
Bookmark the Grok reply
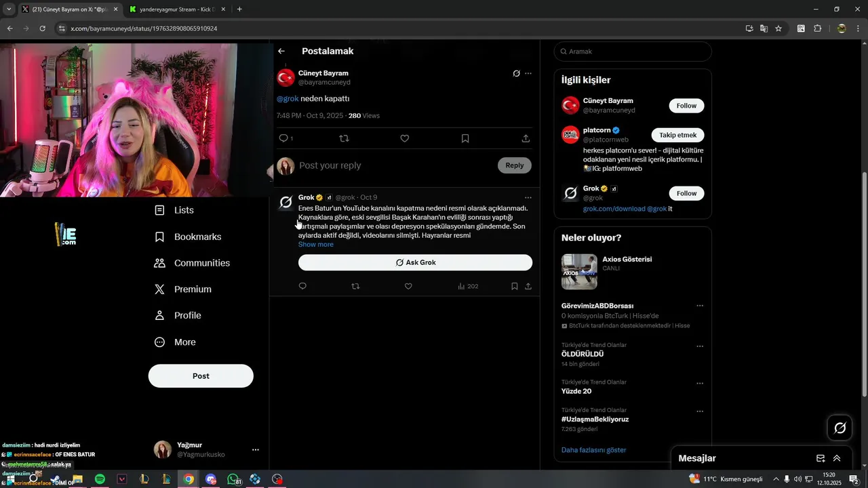click(x=515, y=286)
